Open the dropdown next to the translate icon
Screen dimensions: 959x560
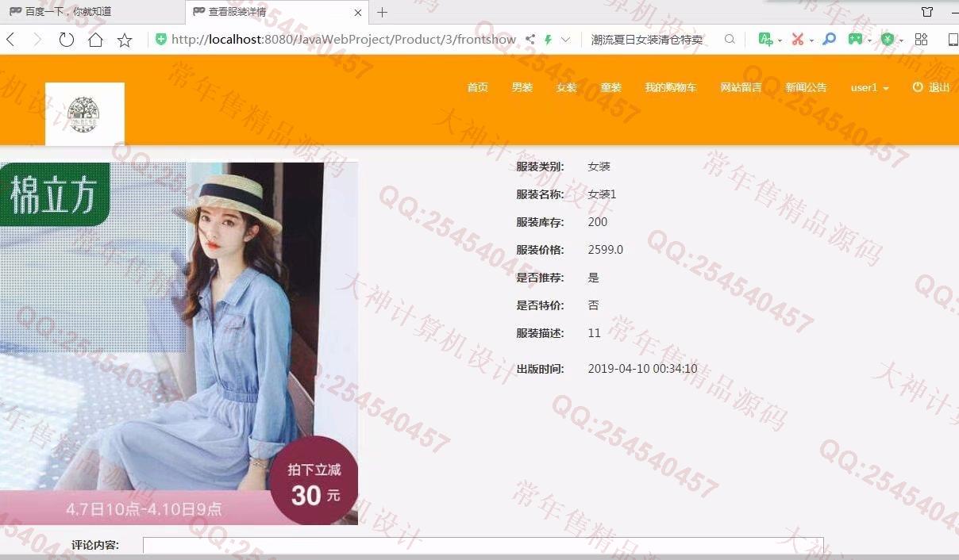tap(780, 40)
